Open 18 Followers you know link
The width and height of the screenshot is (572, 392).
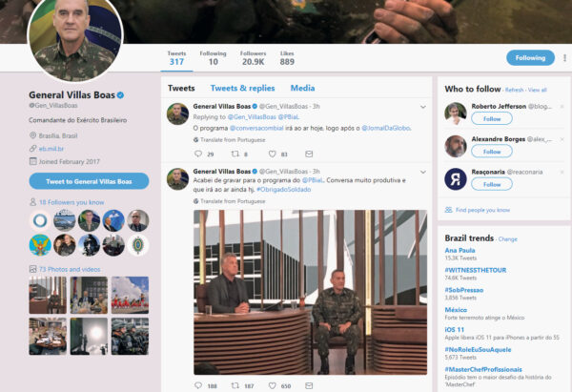tap(71, 202)
